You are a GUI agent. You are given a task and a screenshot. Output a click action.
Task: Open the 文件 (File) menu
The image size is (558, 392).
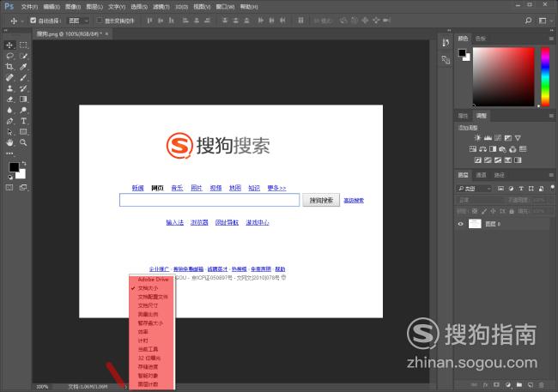(x=29, y=7)
